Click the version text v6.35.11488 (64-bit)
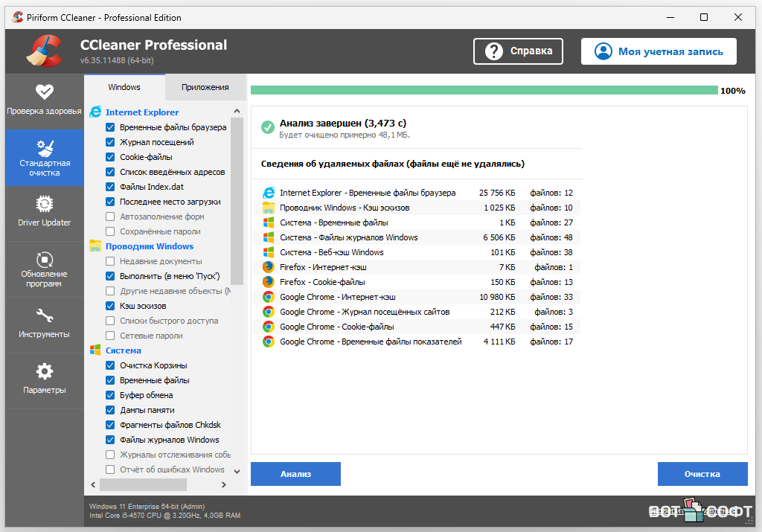This screenshot has width=762, height=532. pyautogui.click(x=117, y=61)
